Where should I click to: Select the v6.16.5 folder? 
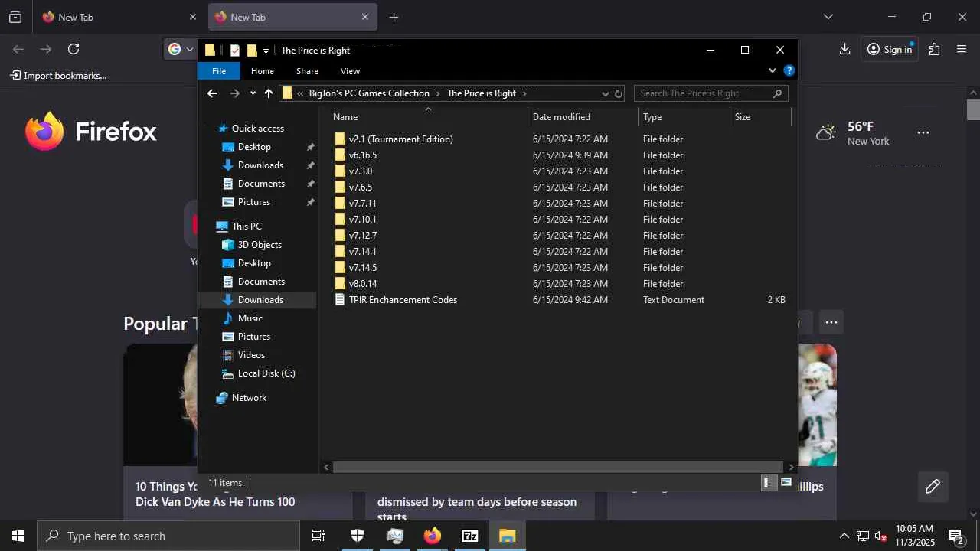362,155
